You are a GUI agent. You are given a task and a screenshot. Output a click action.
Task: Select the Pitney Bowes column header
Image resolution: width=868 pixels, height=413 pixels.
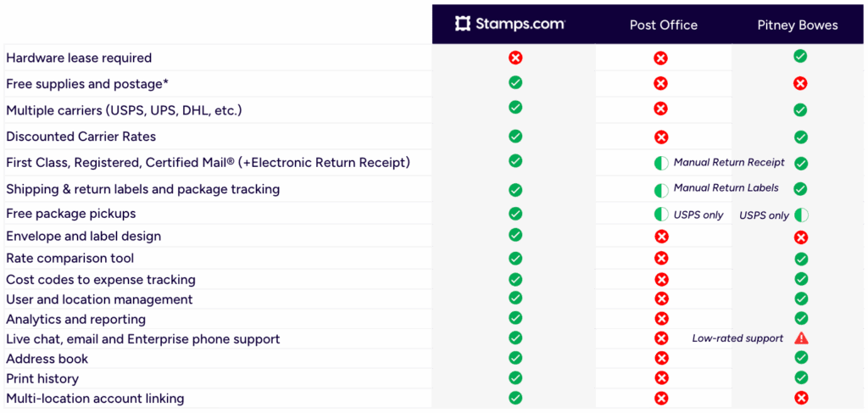coord(797,25)
